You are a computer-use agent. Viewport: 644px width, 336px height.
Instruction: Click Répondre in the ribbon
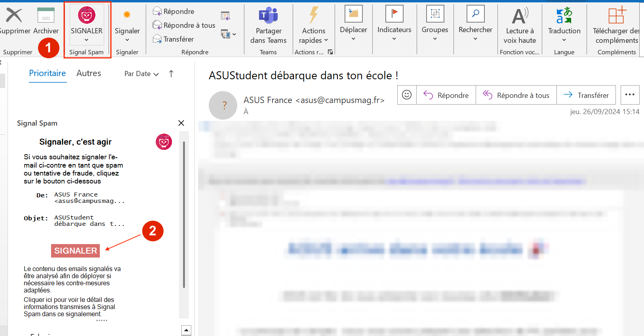coord(173,11)
